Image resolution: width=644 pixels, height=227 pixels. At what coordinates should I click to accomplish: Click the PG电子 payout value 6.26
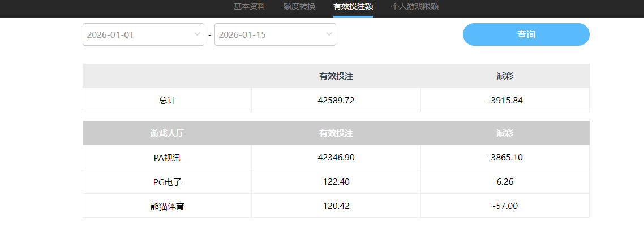(x=505, y=182)
